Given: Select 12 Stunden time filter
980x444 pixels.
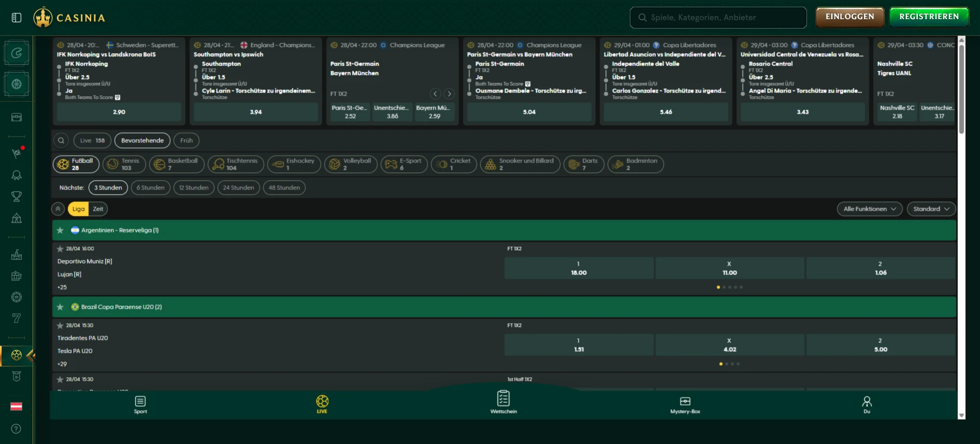Looking at the screenshot, I should pos(194,188).
